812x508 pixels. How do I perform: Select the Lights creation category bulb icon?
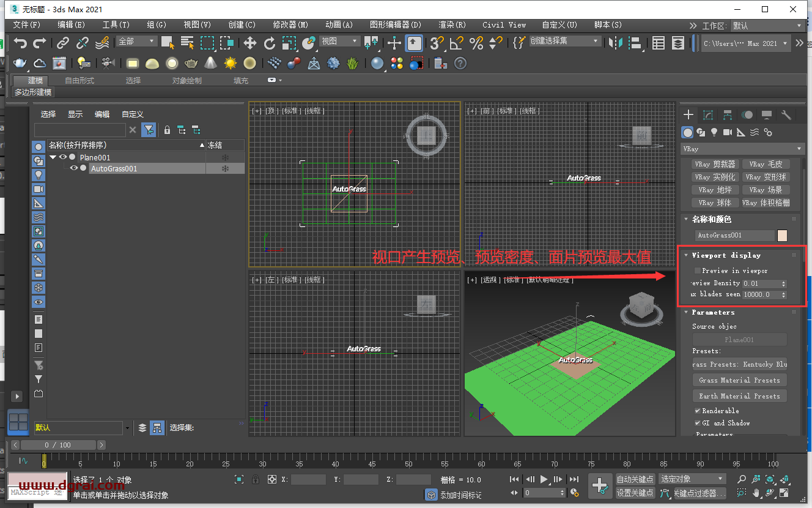click(x=714, y=132)
